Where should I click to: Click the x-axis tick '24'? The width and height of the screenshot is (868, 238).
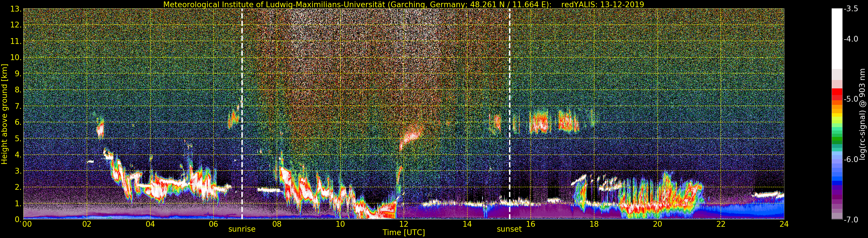tap(784, 224)
